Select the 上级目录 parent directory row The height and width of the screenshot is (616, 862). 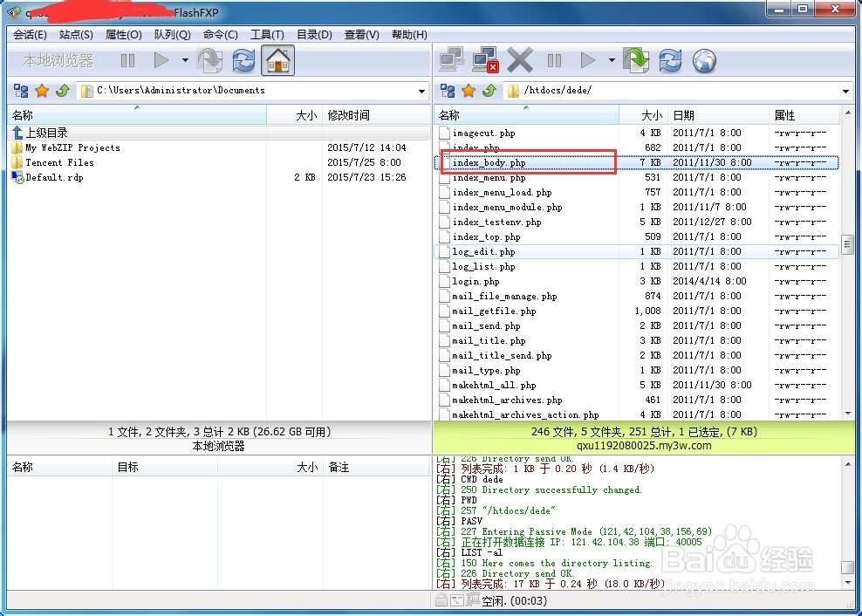click(219, 133)
